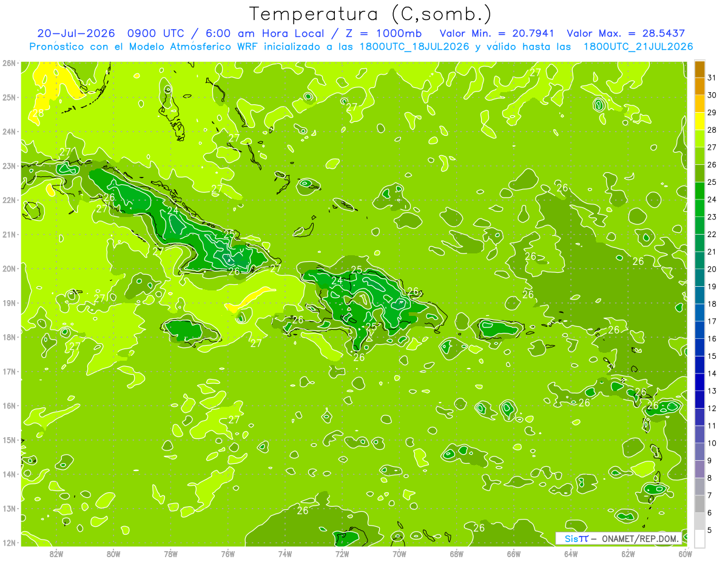Click the '26N' latitude axis label
728x562 pixels.
coord(9,63)
